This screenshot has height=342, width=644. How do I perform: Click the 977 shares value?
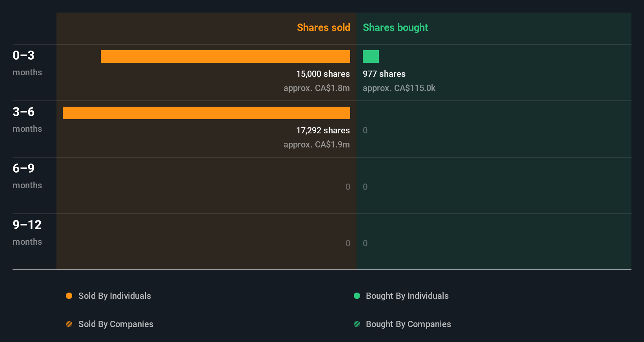coord(384,74)
